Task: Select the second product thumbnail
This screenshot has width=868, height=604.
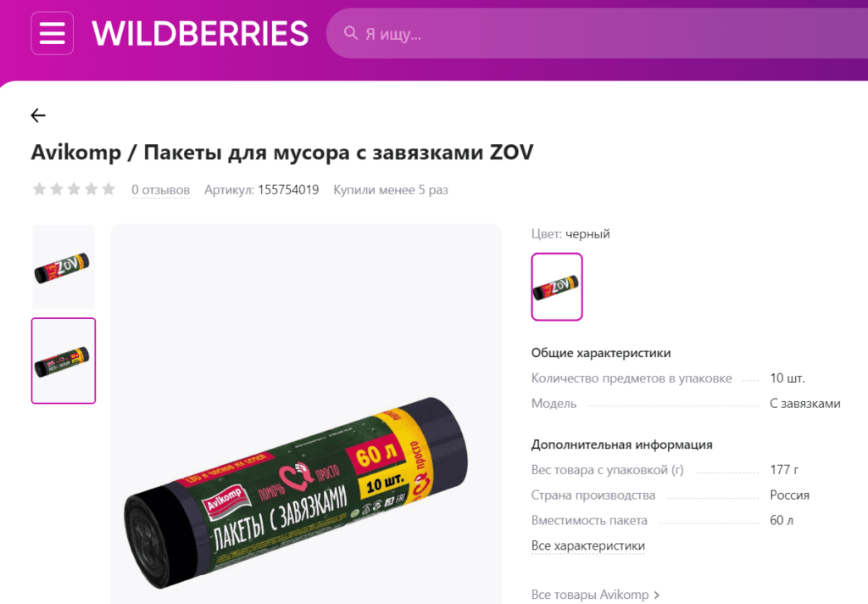Action: click(x=63, y=361)
